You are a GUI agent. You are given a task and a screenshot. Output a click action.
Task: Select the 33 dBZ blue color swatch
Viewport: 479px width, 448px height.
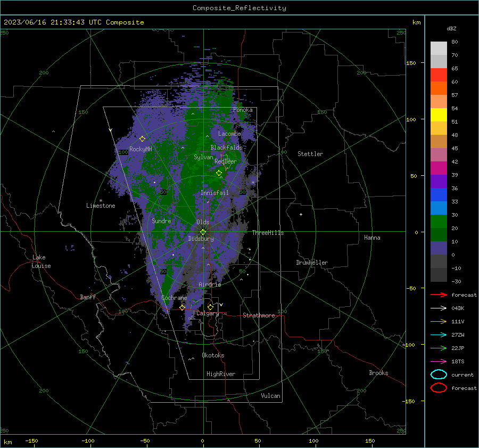click(x=439, y=208)
